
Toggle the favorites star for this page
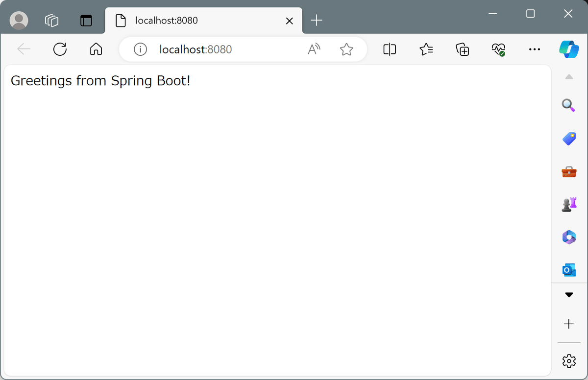pos(347,49)
